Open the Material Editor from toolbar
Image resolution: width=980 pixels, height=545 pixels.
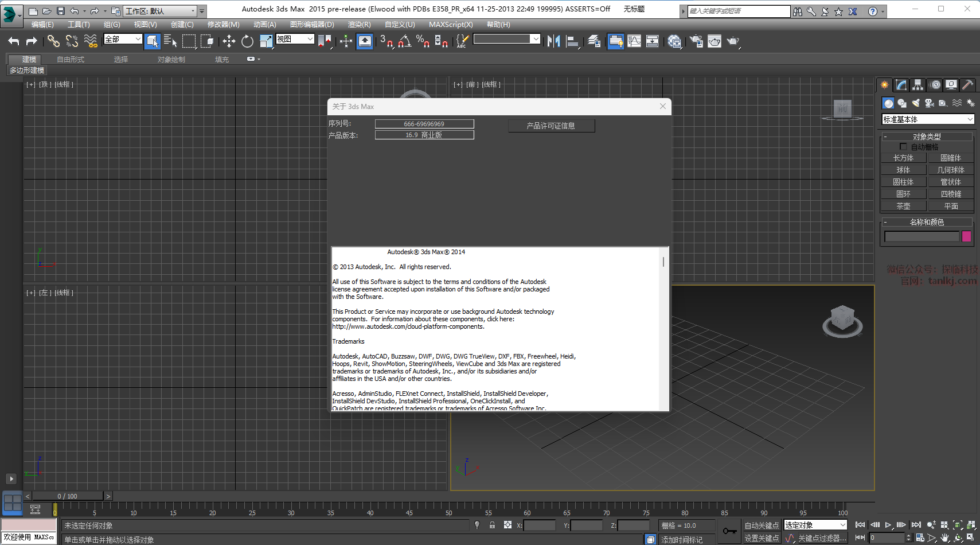(x=674, y=41)
